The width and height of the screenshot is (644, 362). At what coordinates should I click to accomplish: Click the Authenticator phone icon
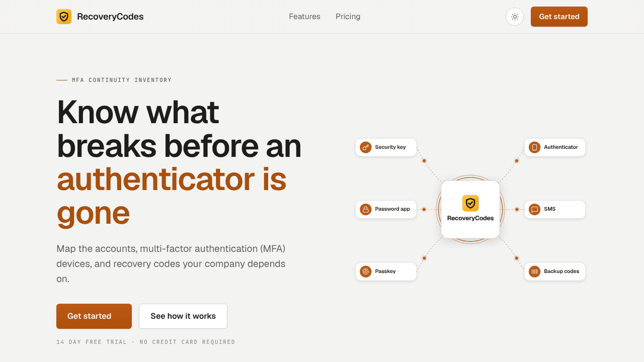(x=534, y=147)
